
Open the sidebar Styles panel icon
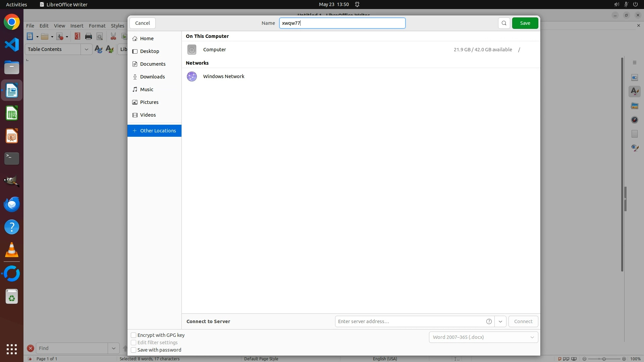click(x=634, y=92)
